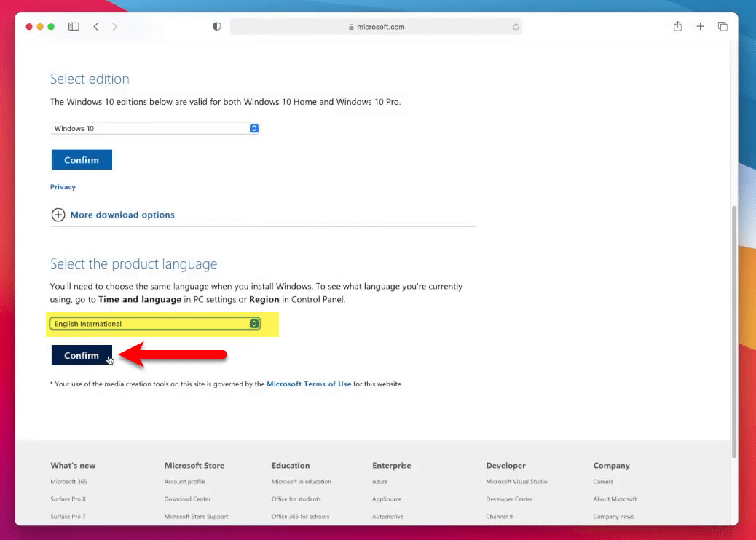Open the Share menu icon
This screenshot has width=756, height=540.
pyautogui.click(x=677, y=26)
